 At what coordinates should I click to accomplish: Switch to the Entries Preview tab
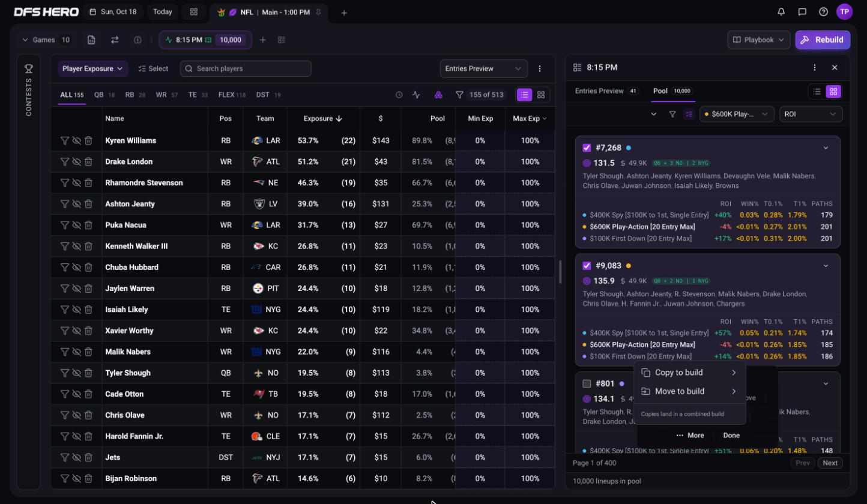pyautogui.click(x=606, y=91)
